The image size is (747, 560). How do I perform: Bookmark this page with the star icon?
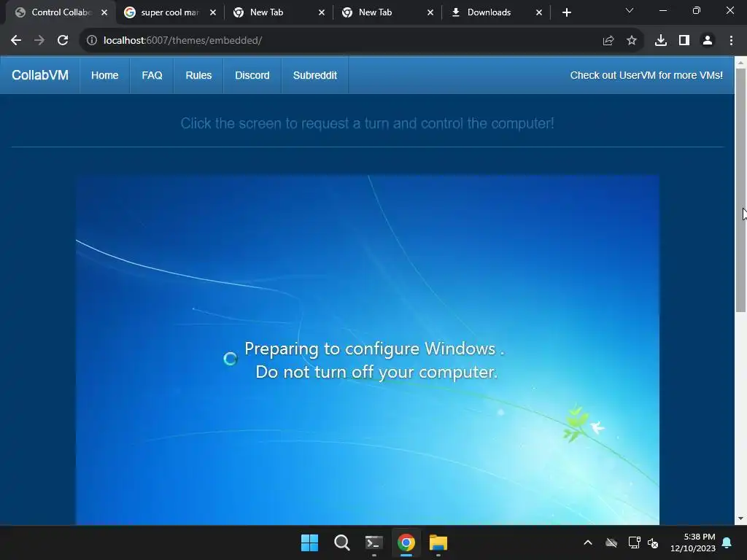tap(631, 41)
